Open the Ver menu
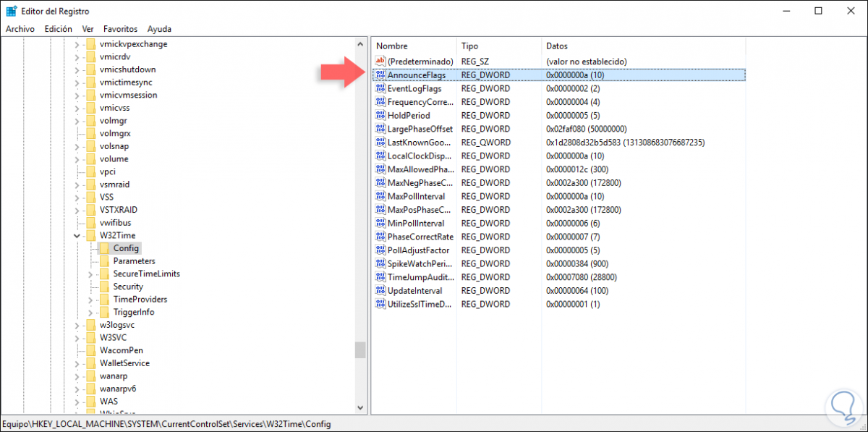This screenshot has width=868, height=432. coord(88,29)
